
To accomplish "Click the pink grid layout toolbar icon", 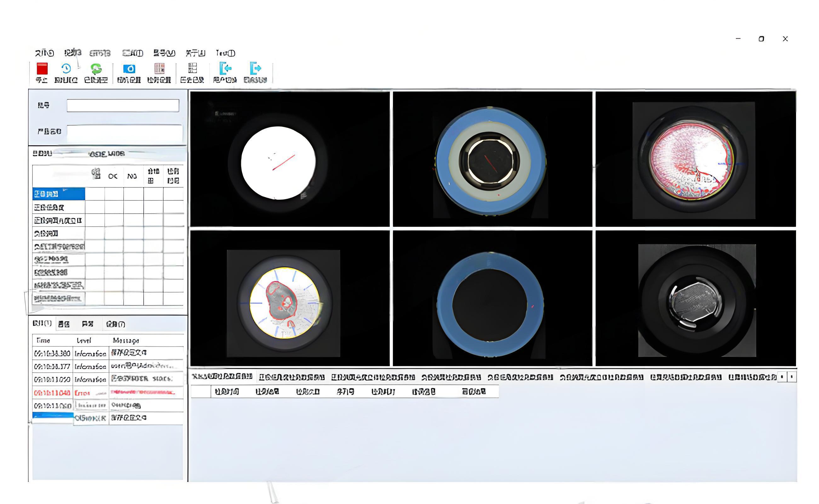I will pos(159,68).
